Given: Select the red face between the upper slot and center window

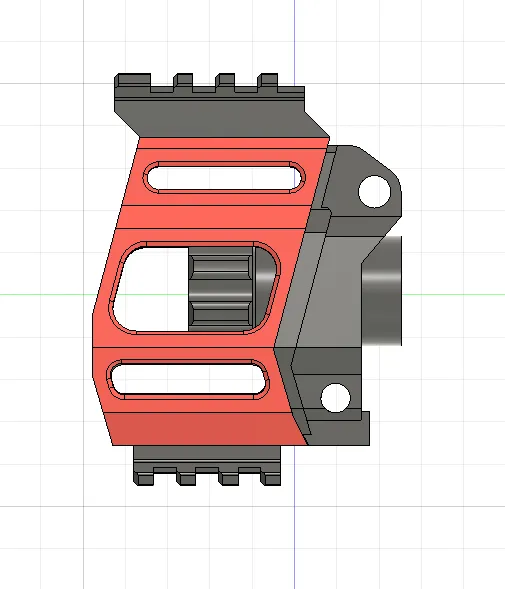Looking at the screenshot, I should tap(212, 217).
